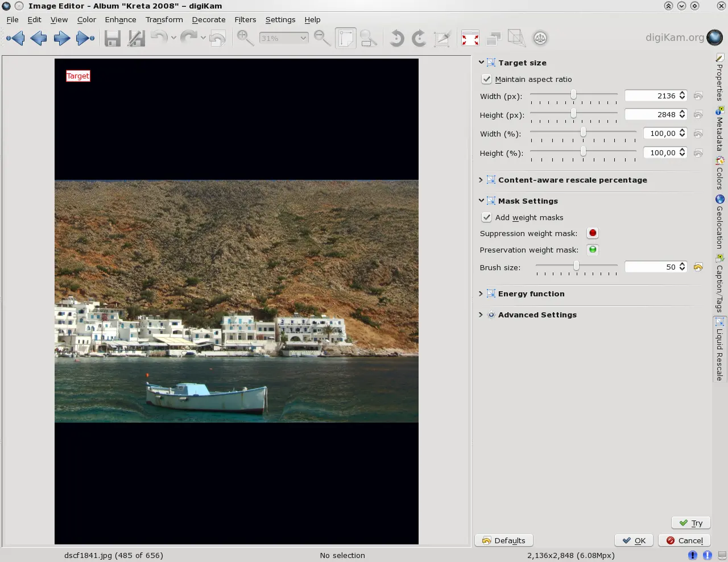Rotate image right with toolbar icon

(x=419, y=39)
